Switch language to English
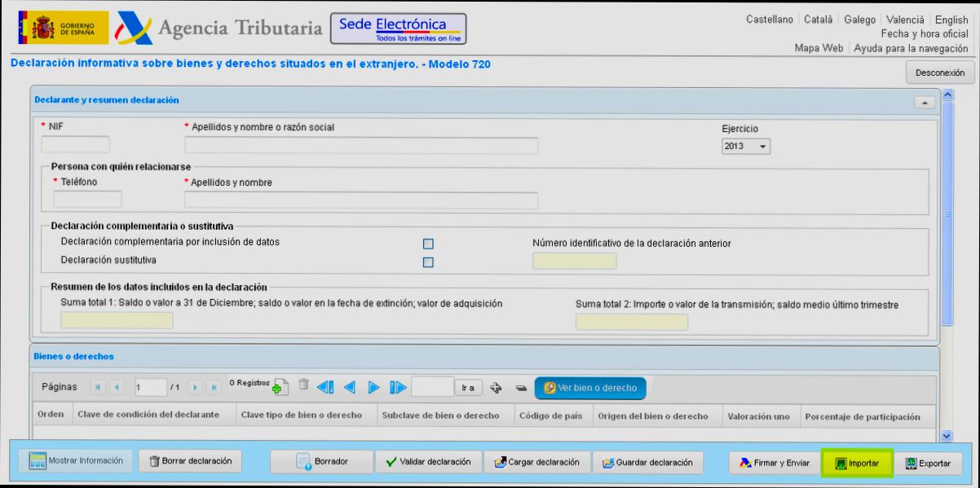 951,20
